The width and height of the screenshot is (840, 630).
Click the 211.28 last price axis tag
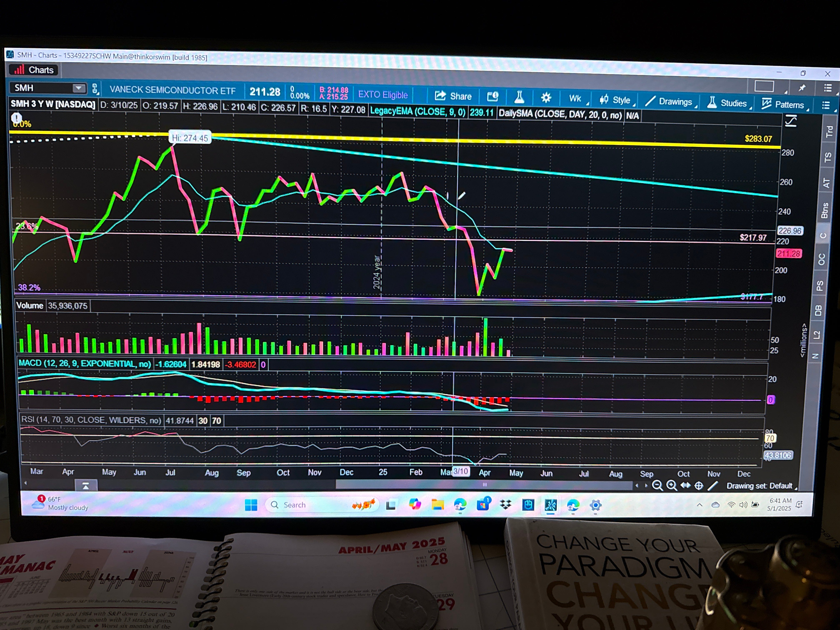(789, 253)
